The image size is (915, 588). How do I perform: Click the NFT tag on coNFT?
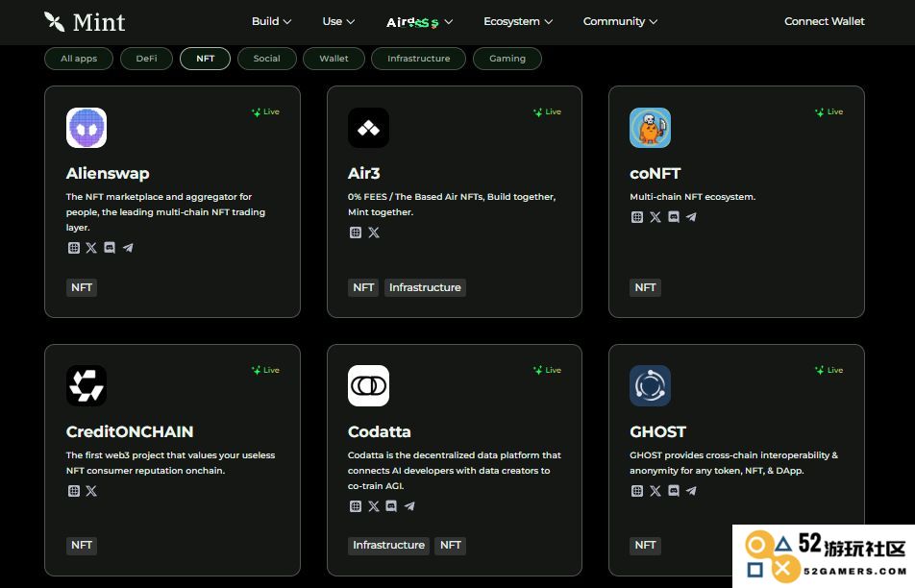[646, 287]
